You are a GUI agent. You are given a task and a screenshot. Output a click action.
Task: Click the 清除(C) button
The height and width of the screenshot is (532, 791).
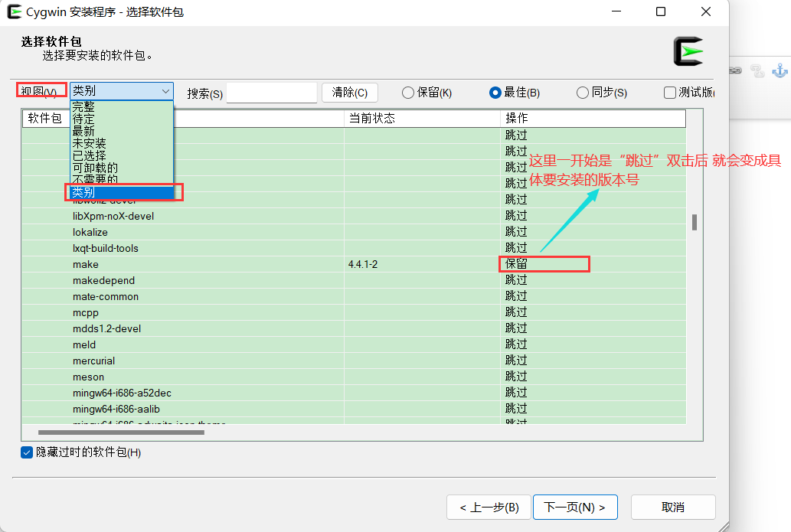(350, 93)
